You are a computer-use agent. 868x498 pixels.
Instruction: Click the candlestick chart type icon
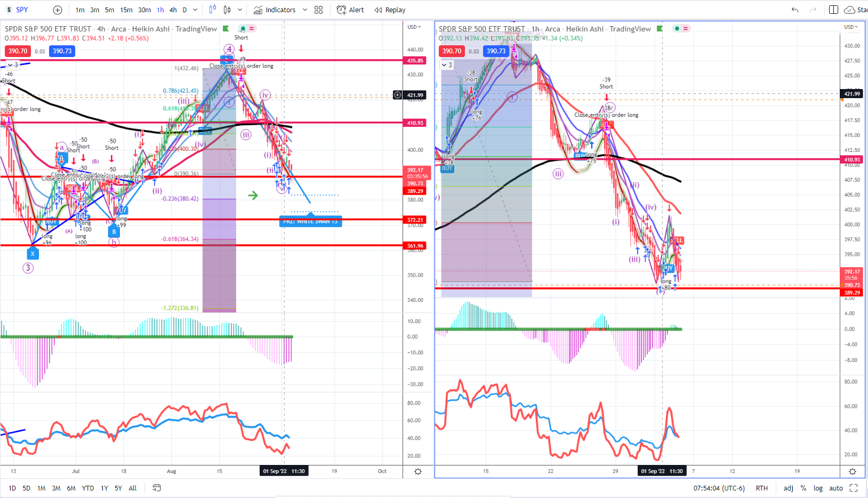coord(227,10)
